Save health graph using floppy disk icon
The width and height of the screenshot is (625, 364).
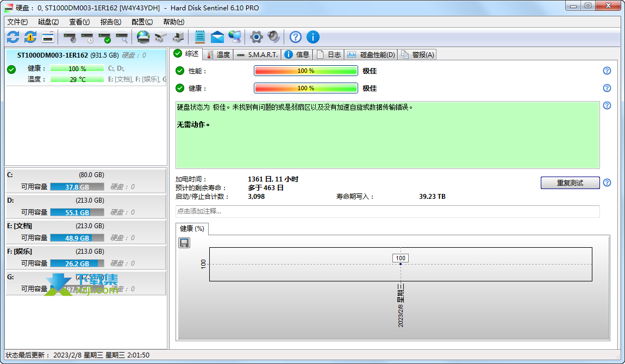click(184, 242)
